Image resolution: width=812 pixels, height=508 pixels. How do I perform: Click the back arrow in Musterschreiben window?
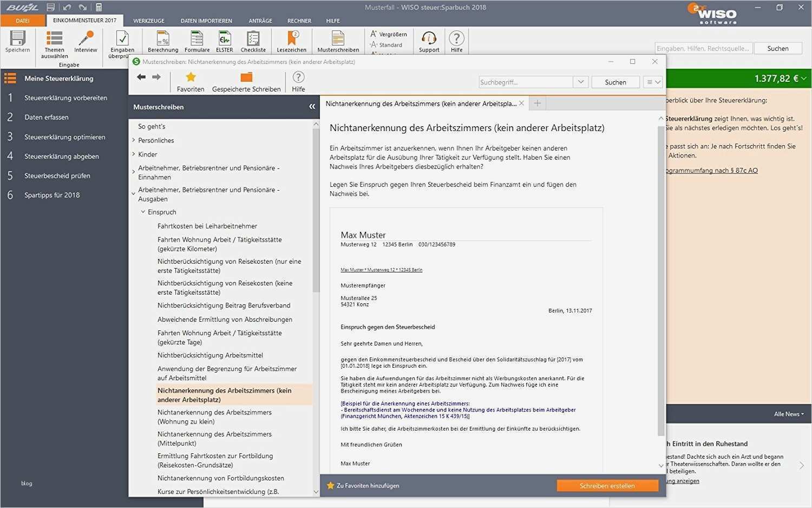point(141,77)
